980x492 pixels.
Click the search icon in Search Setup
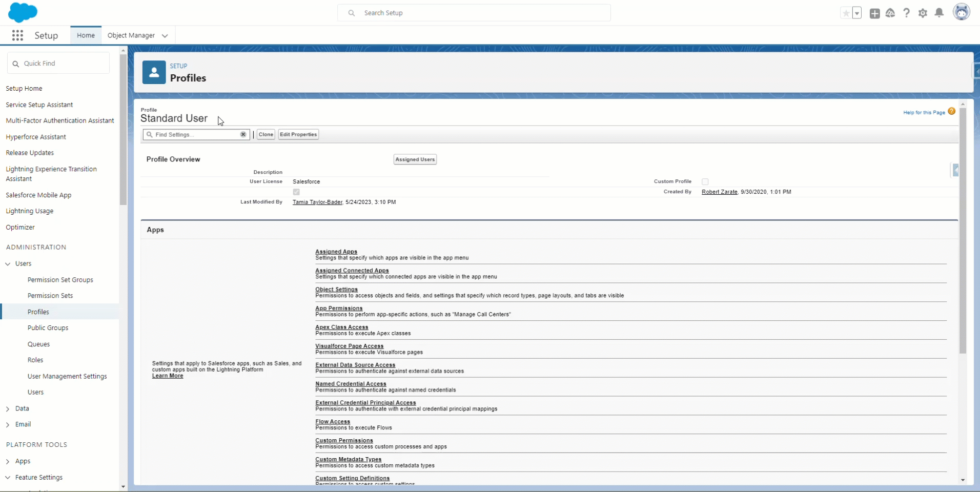click(352, 13)
